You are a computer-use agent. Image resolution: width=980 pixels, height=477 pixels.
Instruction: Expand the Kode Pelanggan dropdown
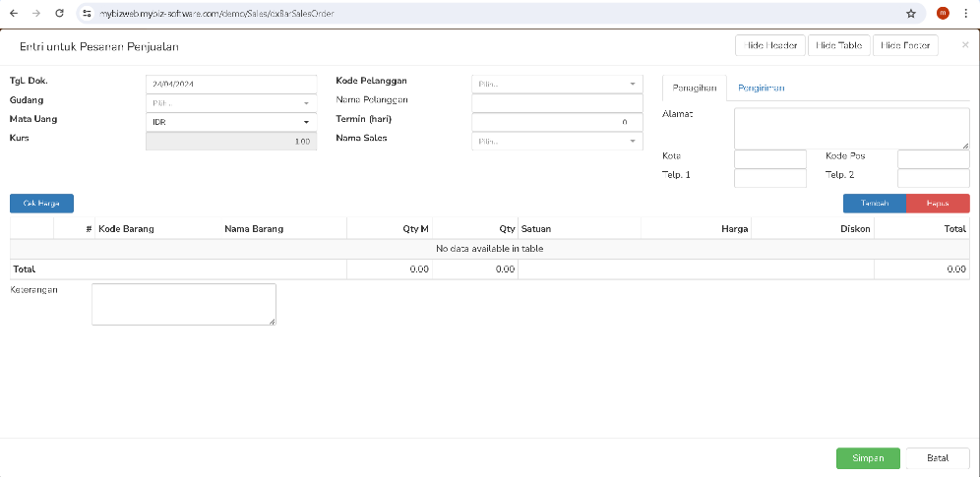[x=557, y=84]
